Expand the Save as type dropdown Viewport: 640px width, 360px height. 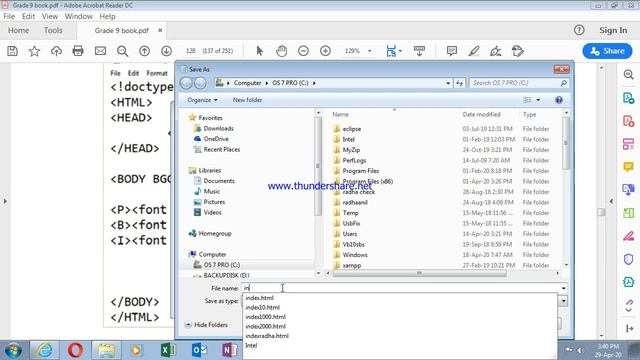[564, 301]
